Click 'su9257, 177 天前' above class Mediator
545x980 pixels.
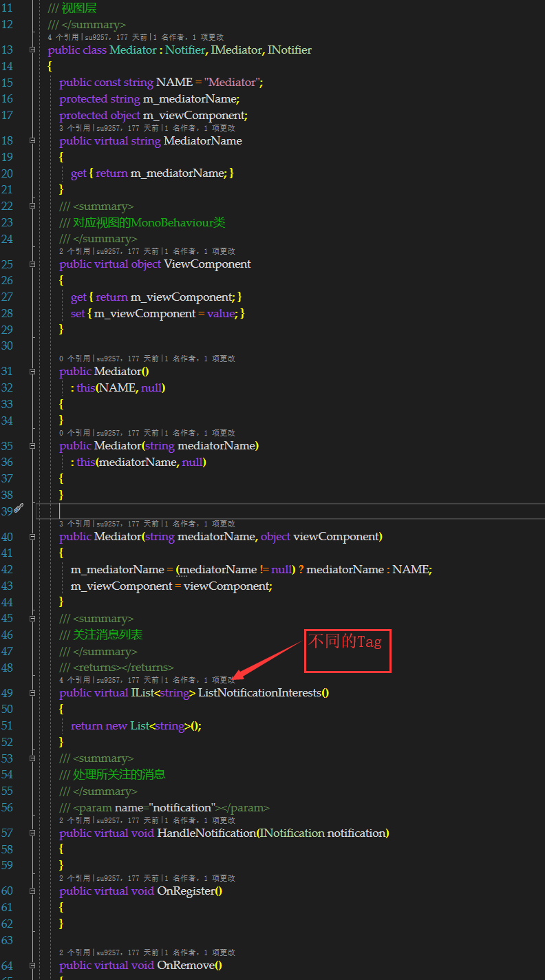coord(116,37)
